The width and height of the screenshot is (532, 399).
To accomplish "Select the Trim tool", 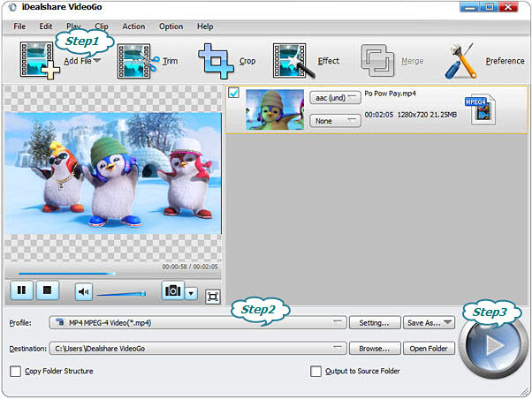I will tap(148, 61).
